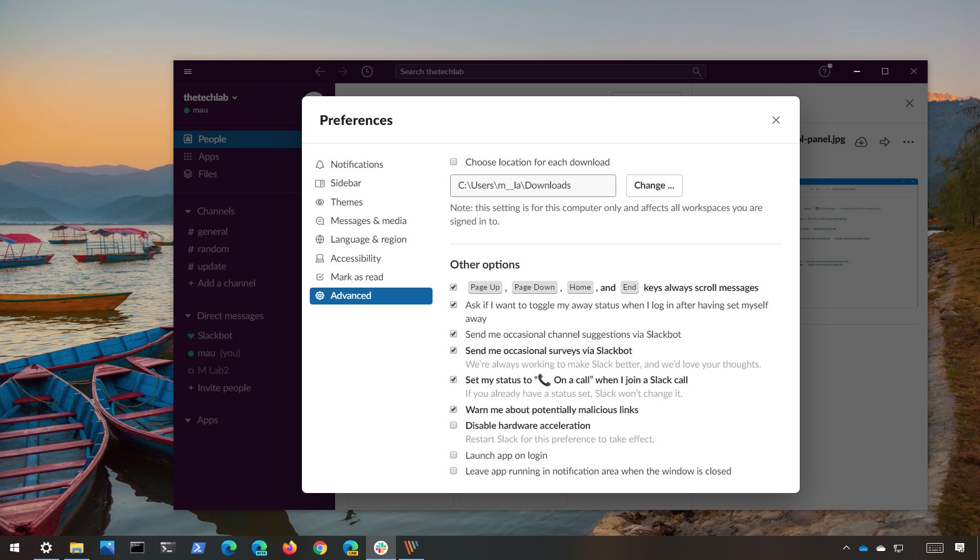Screen dimensions: 980x560
Task: Click the Change ... button
Action: pos(654,185)
